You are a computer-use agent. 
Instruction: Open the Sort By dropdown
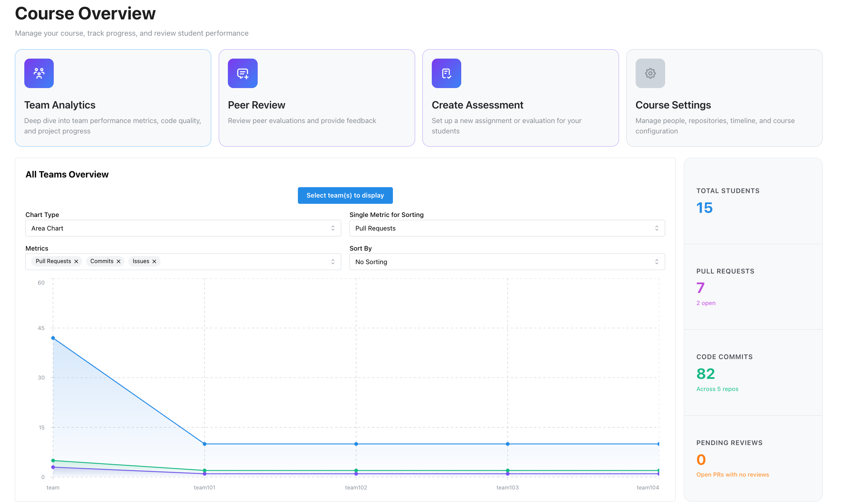coord(507,262)
